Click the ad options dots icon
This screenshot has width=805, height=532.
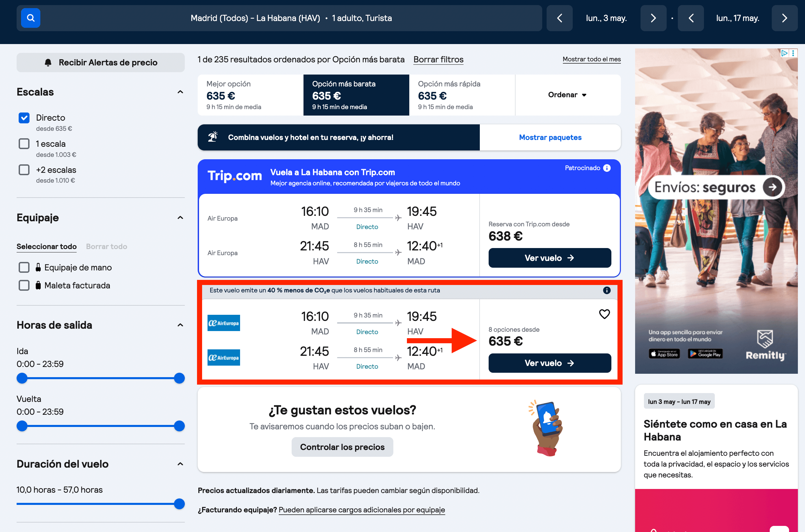pos(793,53)
